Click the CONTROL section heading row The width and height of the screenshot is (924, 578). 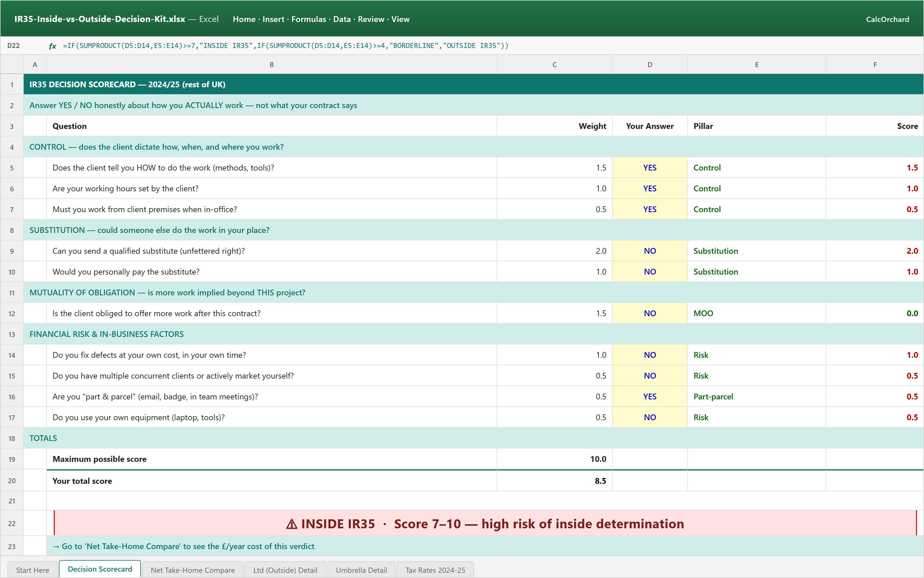coord(474,147)
